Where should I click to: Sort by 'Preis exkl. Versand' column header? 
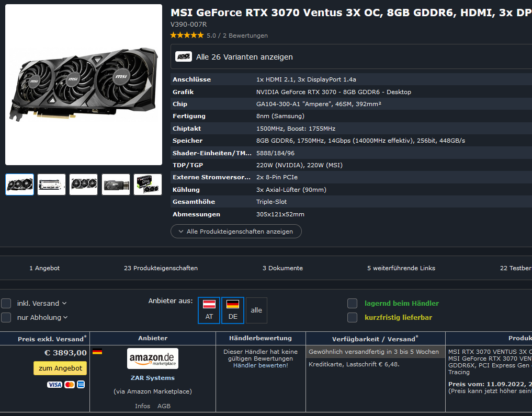[x=52, y=338]
